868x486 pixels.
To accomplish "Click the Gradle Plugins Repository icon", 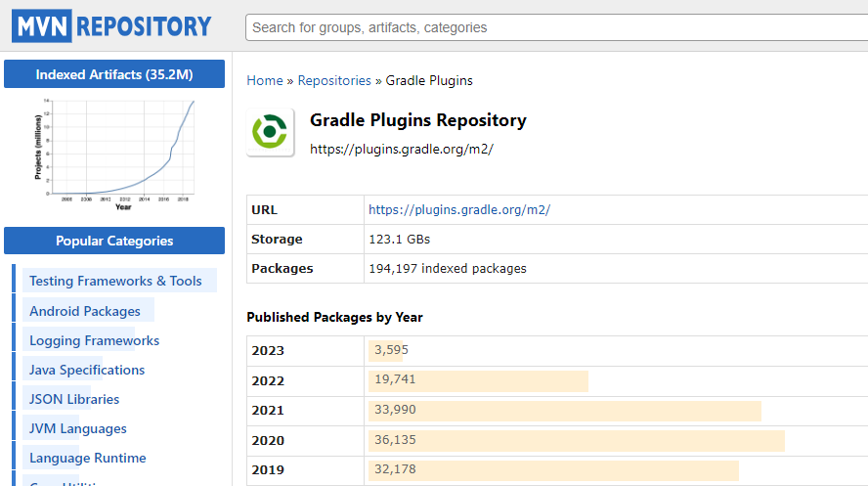I will 270,131.
